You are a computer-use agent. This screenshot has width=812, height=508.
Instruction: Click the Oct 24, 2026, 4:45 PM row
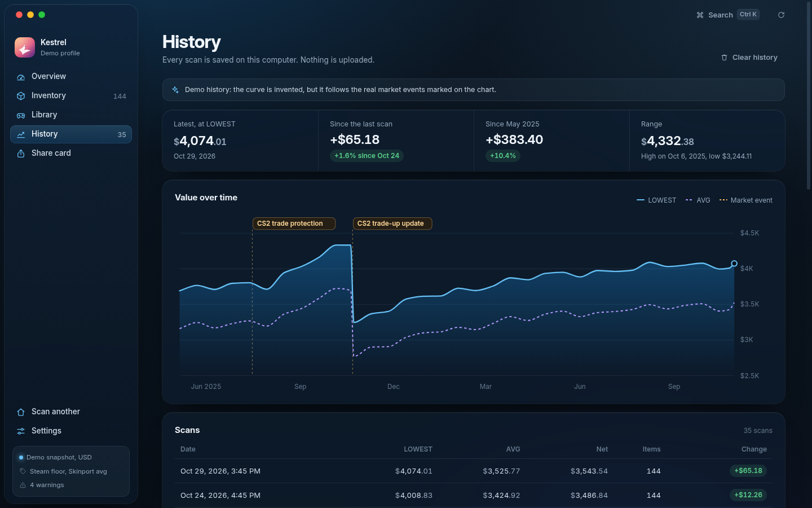pos(474,495)
